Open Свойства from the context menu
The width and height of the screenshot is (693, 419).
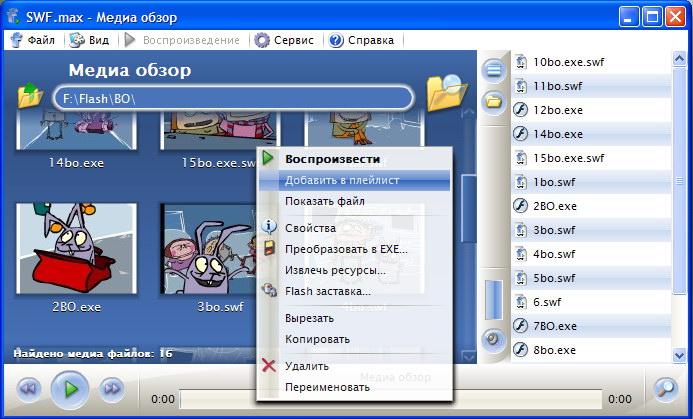(x=354, y=228)
